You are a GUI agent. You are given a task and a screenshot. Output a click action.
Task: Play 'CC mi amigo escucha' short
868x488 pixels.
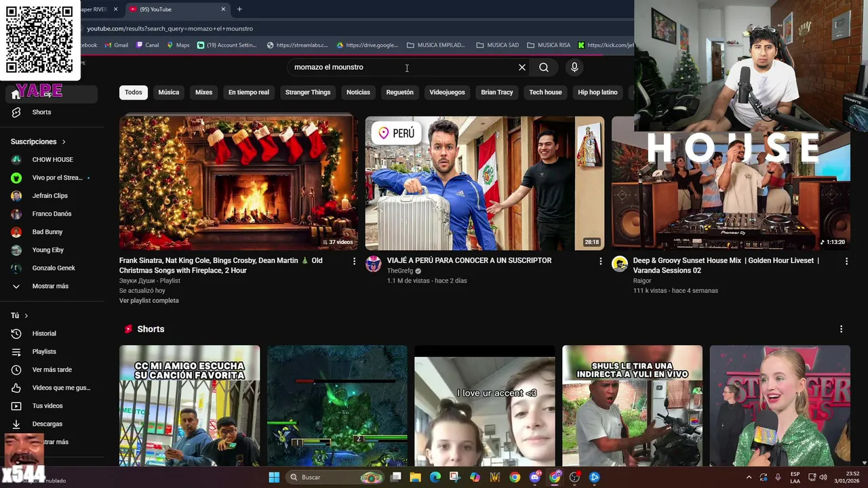coord(190,405)
